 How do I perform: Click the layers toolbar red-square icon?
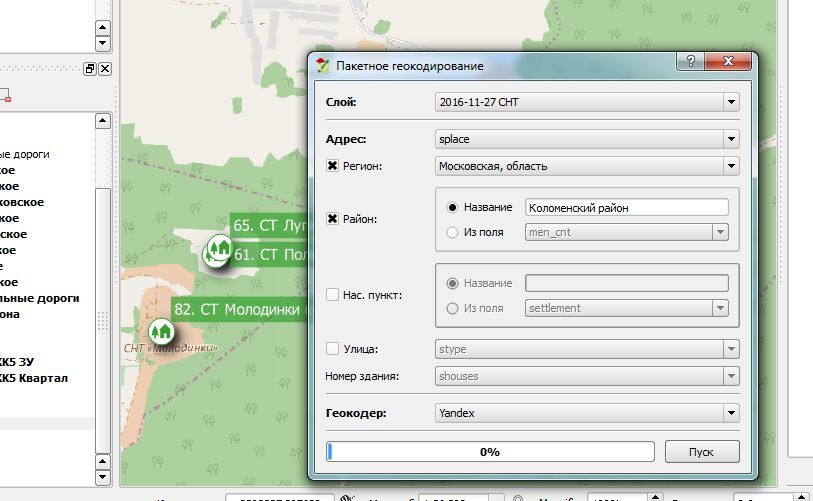point(5,95)
